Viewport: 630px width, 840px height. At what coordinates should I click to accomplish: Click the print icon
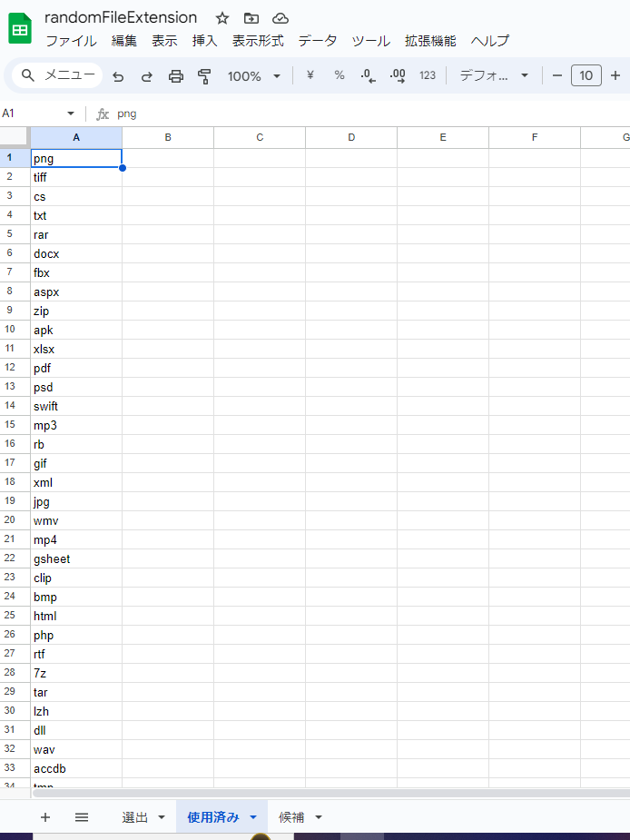point(176,76)
